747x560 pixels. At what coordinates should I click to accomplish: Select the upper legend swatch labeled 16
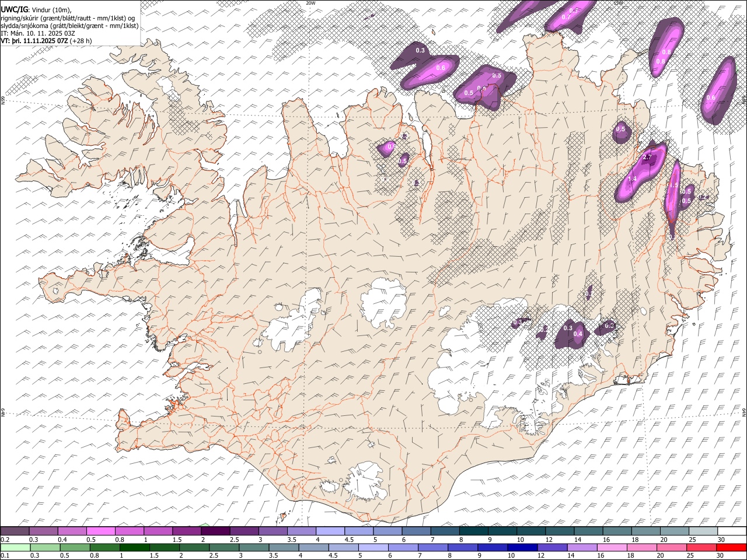[x=617, y=531]
